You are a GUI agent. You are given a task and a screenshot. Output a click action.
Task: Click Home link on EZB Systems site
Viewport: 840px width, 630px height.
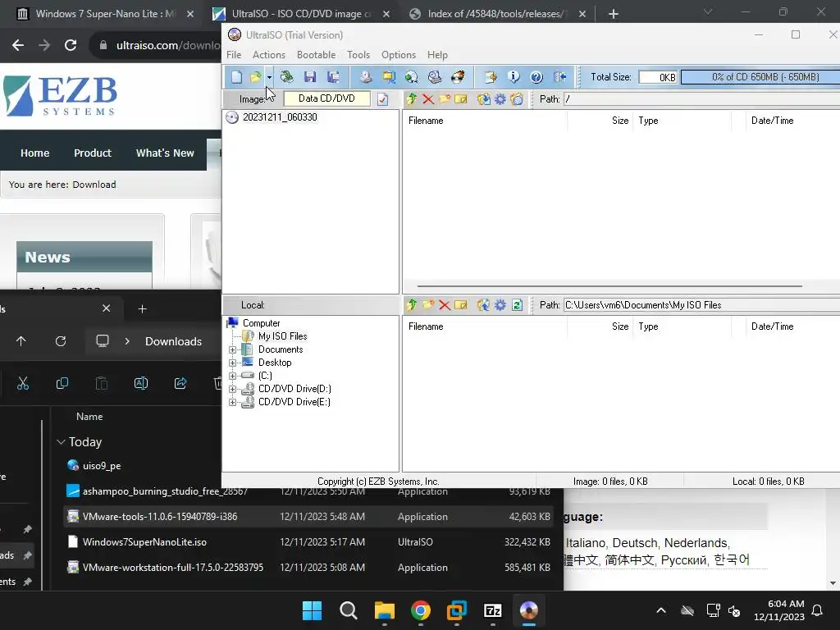(x=34, y=153)
